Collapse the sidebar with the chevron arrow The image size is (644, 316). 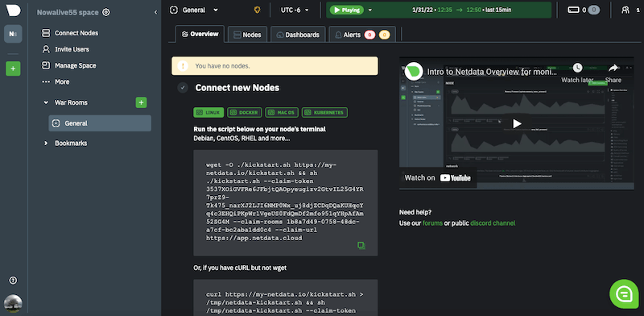(x=155, y=12)
